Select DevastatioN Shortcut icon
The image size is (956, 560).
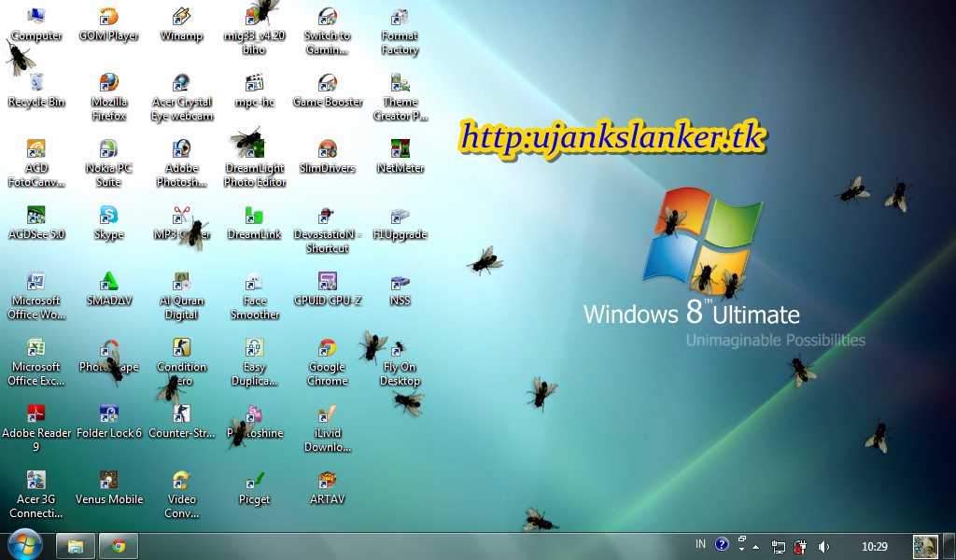point(328,230)
